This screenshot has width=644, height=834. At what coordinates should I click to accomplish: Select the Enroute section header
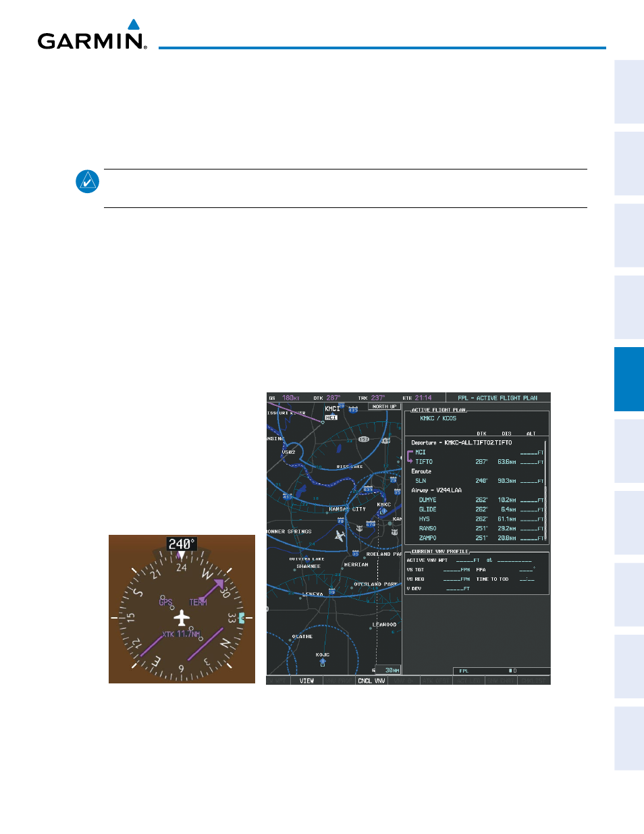[421, 471]
